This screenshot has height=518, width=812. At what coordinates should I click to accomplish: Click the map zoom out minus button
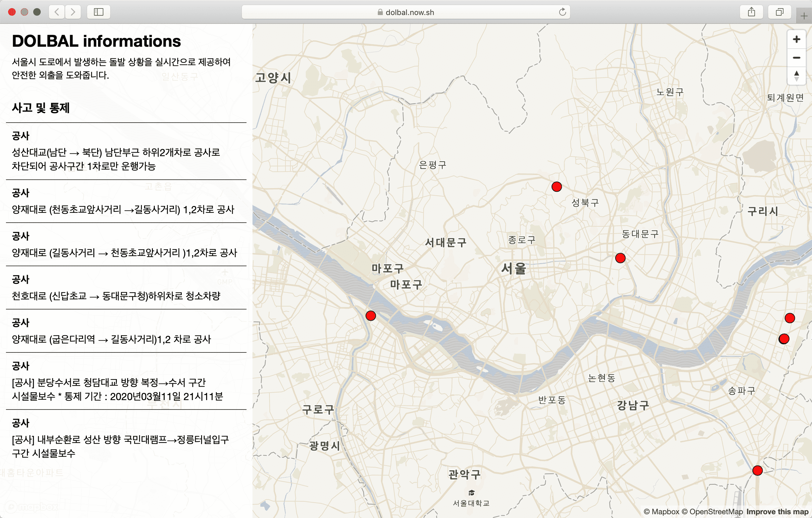click(x=796, y=58)
